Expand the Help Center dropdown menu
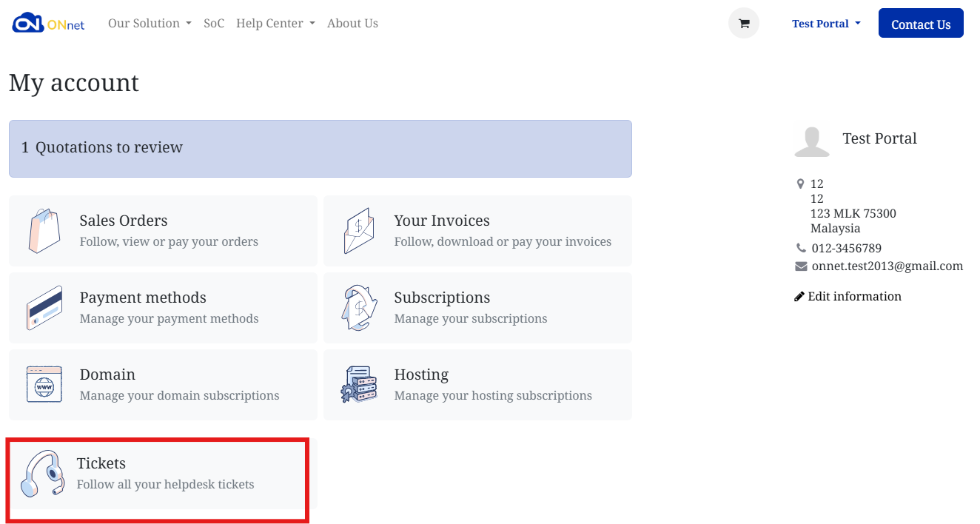Image resolution: width=980 pixels, height=524 pixels. [275, 24]
